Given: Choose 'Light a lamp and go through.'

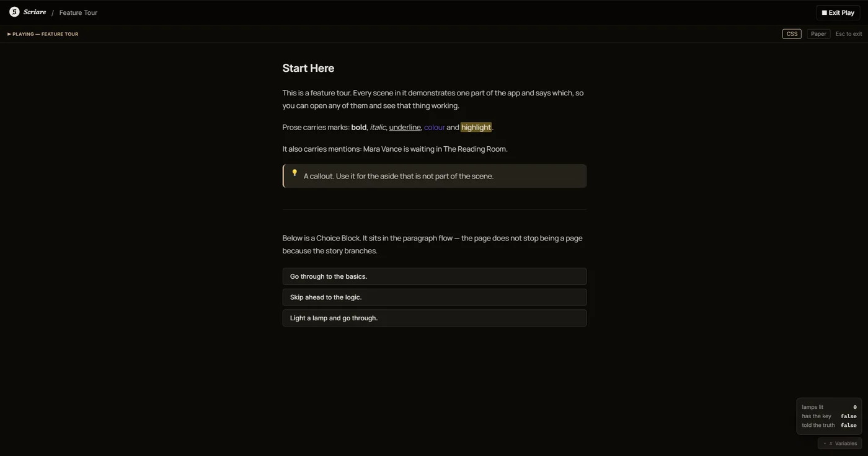Looking at the screenshot, I should (x=435, y=318).
